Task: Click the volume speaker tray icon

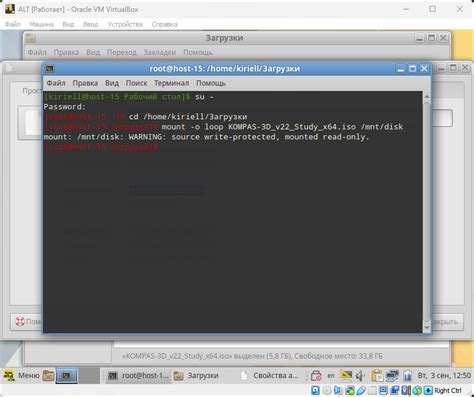Action: [360, 376]
